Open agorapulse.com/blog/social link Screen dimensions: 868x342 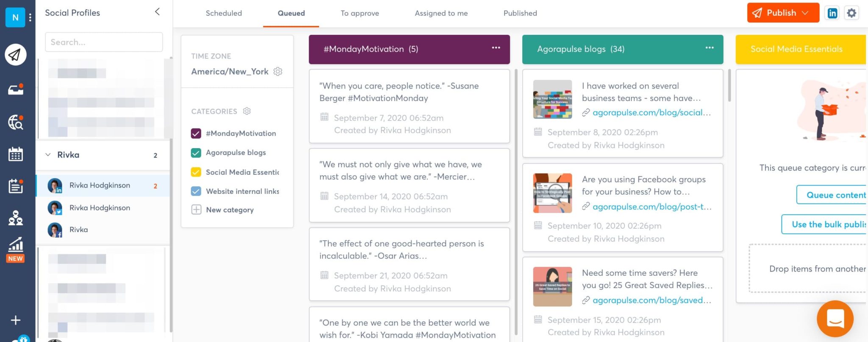click(651, 112)
